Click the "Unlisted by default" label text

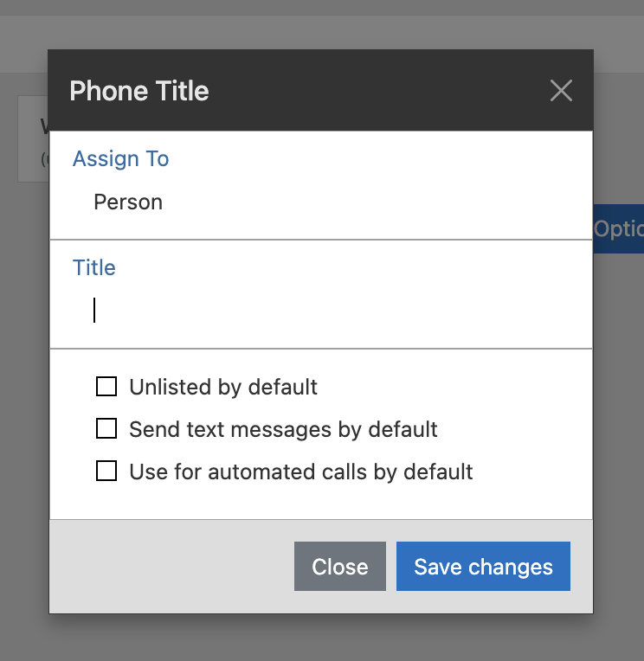[x=223, y=387]
